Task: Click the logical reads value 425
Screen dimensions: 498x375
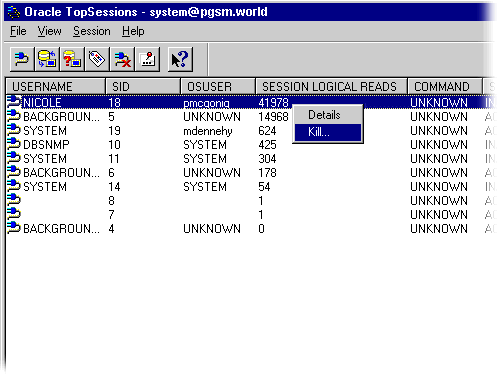Action: [267, 145]
